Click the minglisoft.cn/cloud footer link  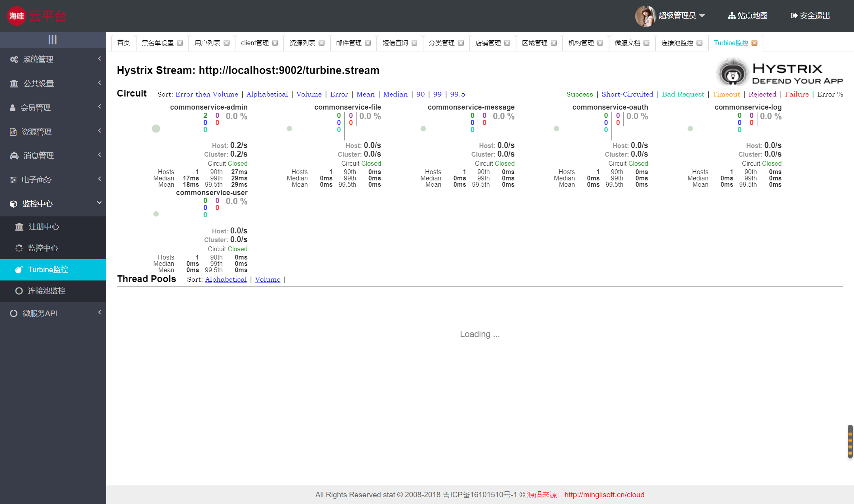(x=604, y=495)
